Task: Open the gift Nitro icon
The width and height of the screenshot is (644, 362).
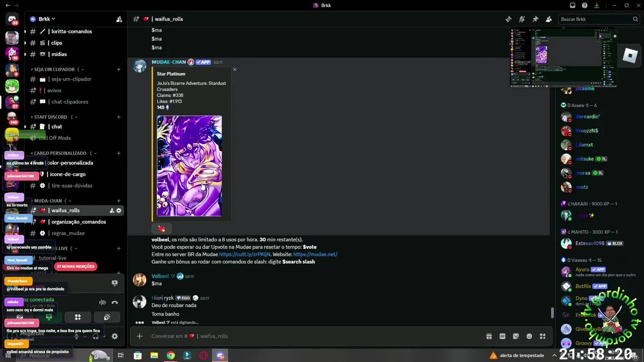Action: click(x=489, y=336)
